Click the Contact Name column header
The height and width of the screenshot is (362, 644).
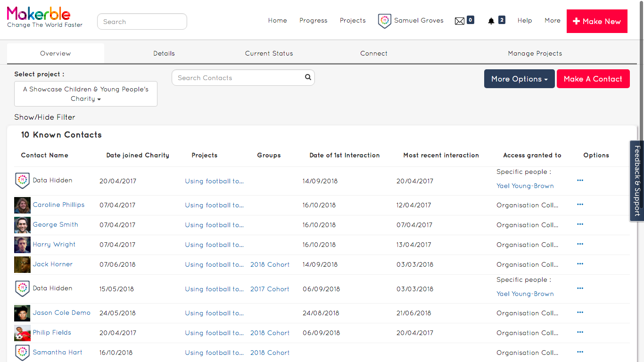[x=45, y=155]
